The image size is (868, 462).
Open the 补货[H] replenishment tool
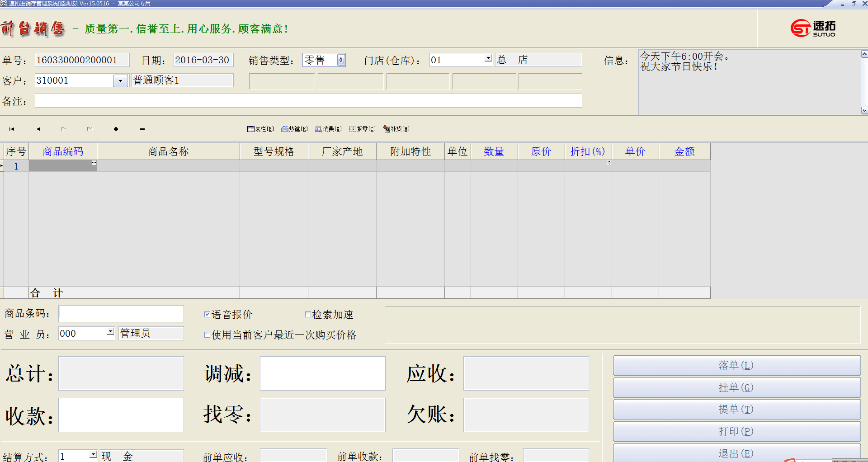pos(396,129)
